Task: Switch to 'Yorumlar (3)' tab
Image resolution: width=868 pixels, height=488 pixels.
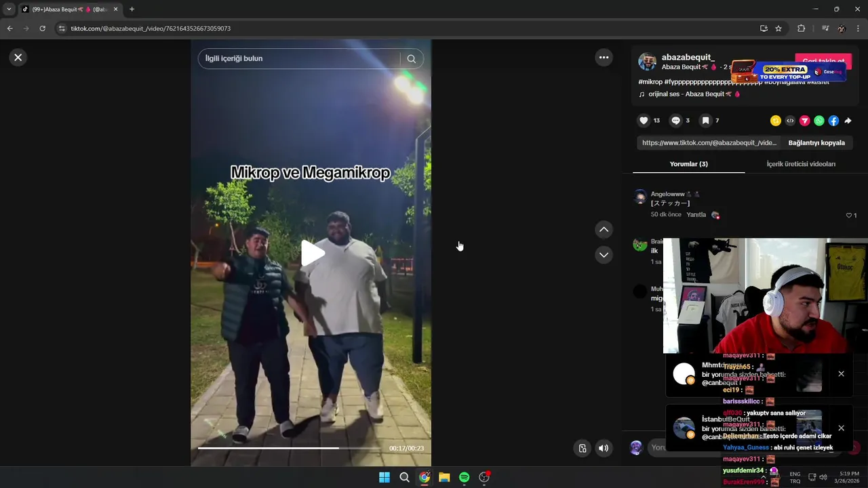Action: [x=688, y=164]
